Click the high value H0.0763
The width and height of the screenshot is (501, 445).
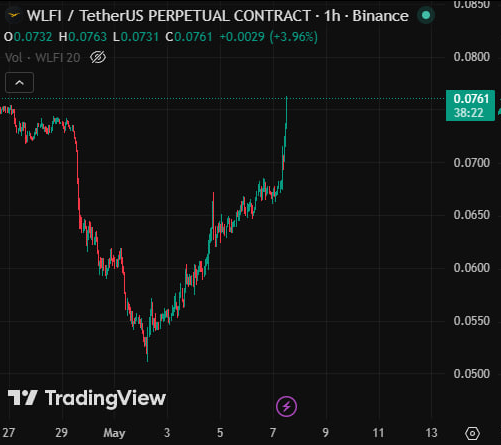pyautogui.click(x=83, y=37)
